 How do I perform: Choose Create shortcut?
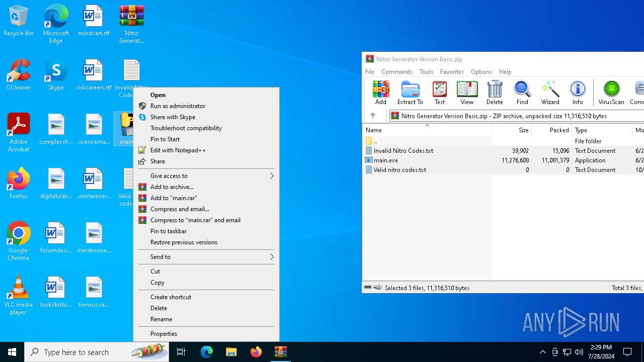coord(206,297)
